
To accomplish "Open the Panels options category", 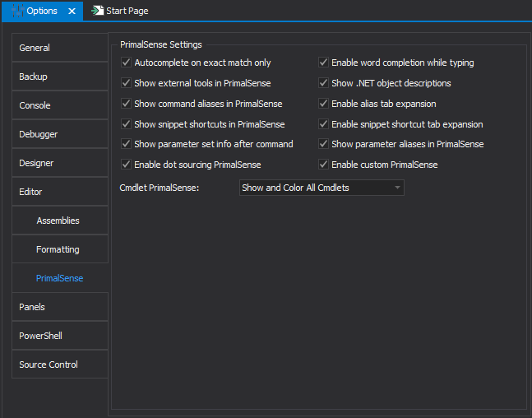I will [x=60, y=307].
